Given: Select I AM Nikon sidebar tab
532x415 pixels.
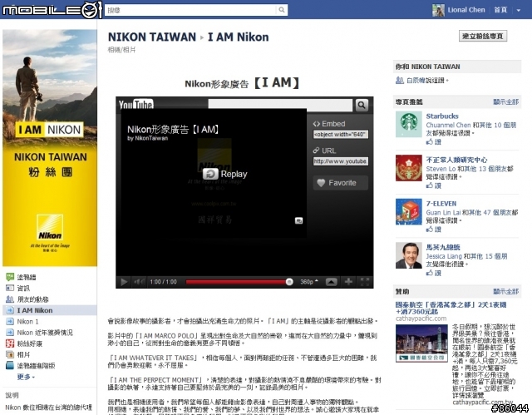Looking at the screenshot, I should (x=50, y=310).
